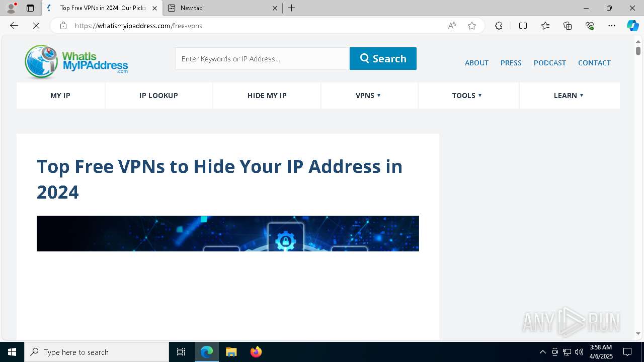Click the volume speaker tray icon
The width and height of the screenshot is (644, 362).
click(579, 352)
